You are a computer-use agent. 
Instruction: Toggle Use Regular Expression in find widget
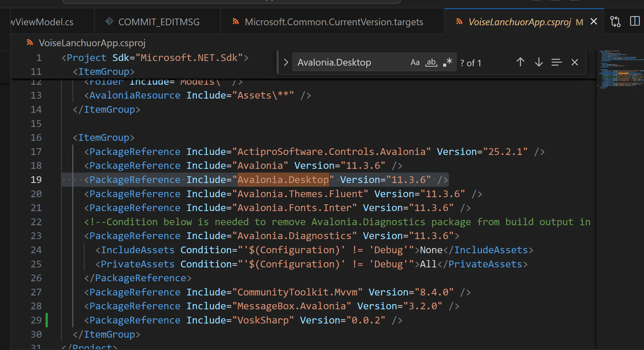click(x=447, y=63)
